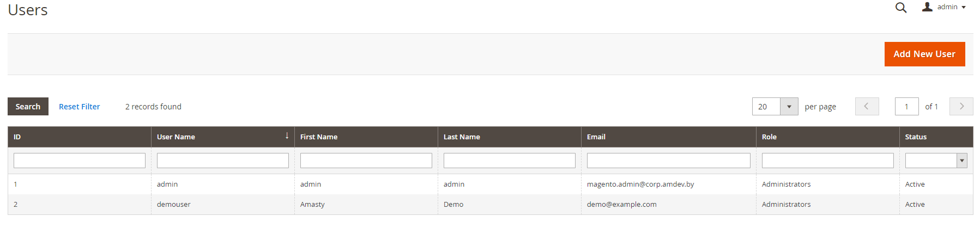Go to the next page arrow

tap(961, 106)
